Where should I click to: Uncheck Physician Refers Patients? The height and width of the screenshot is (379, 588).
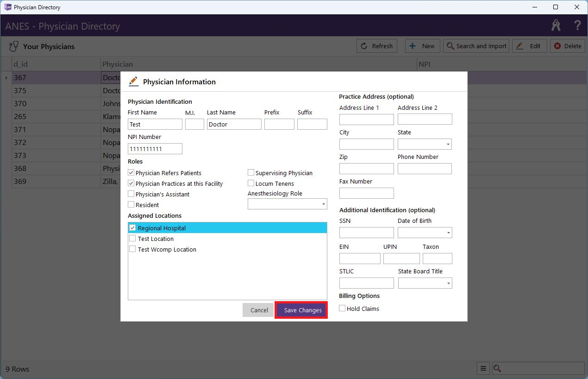pos(131,173)
